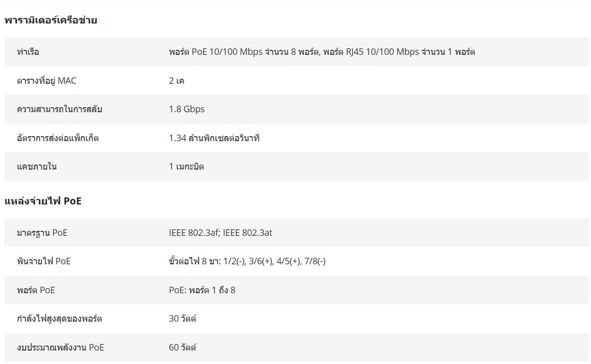Select the ความสามารถในการสลับ label
This screenshot has width=591, height=364.
pyautogui.click(x=59, y=109)
